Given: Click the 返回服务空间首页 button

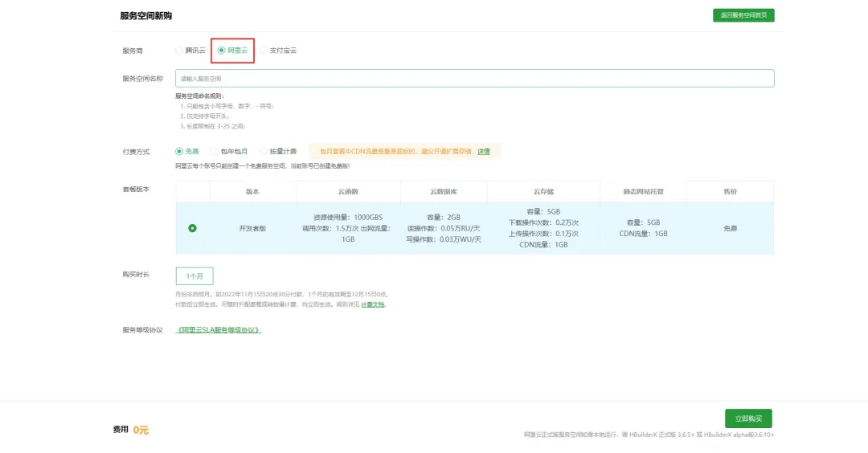Looking at the screenshot, I should click(x=743, y=15).
